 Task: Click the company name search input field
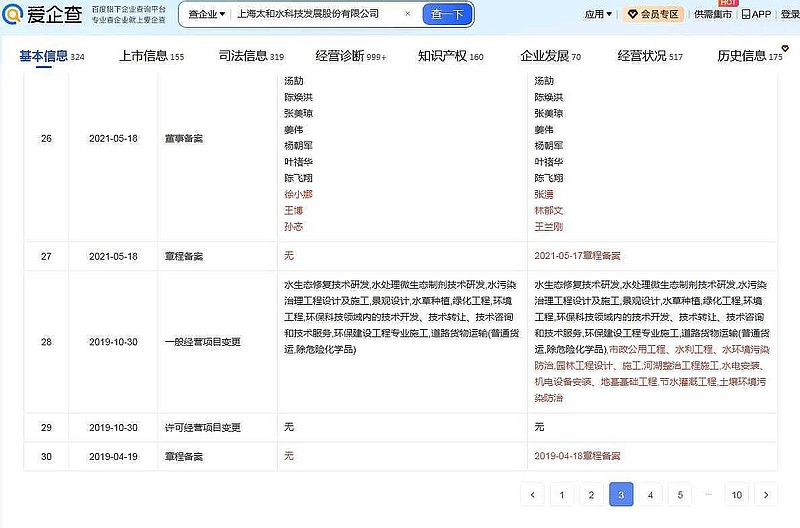pyautogui.click(x=315, y=14)
